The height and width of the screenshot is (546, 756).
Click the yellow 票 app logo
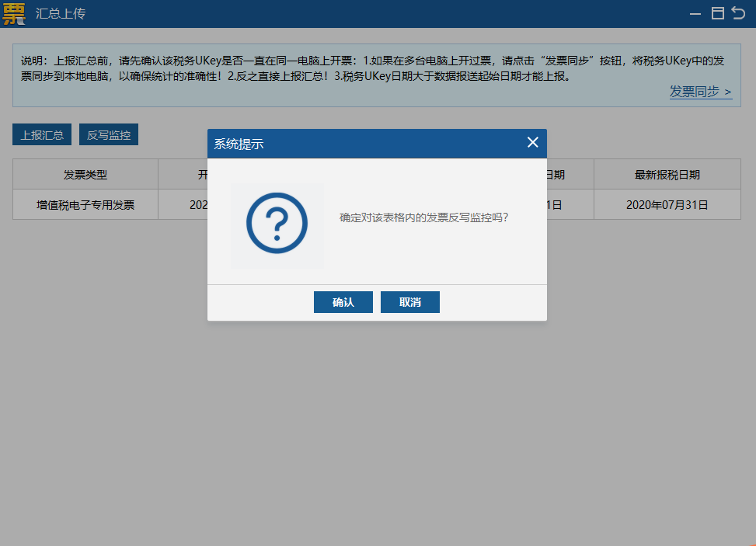tap(14, 13)
